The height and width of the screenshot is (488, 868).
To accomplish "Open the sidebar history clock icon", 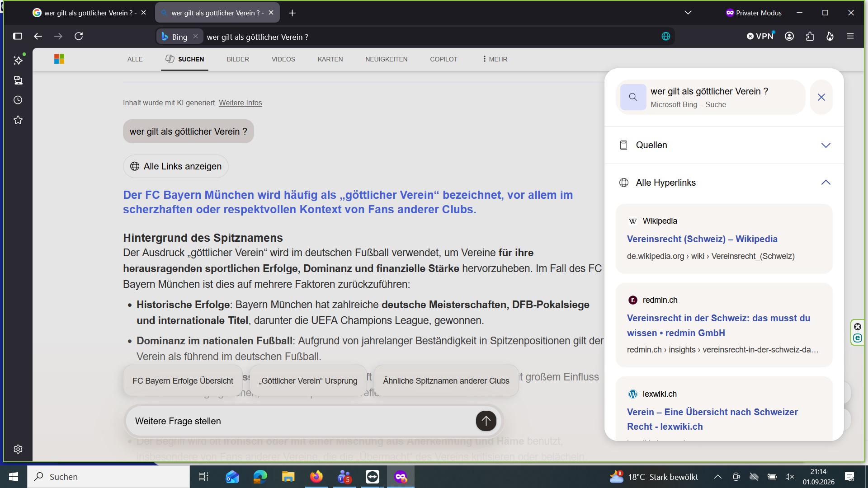I will [x=18, y=100].
